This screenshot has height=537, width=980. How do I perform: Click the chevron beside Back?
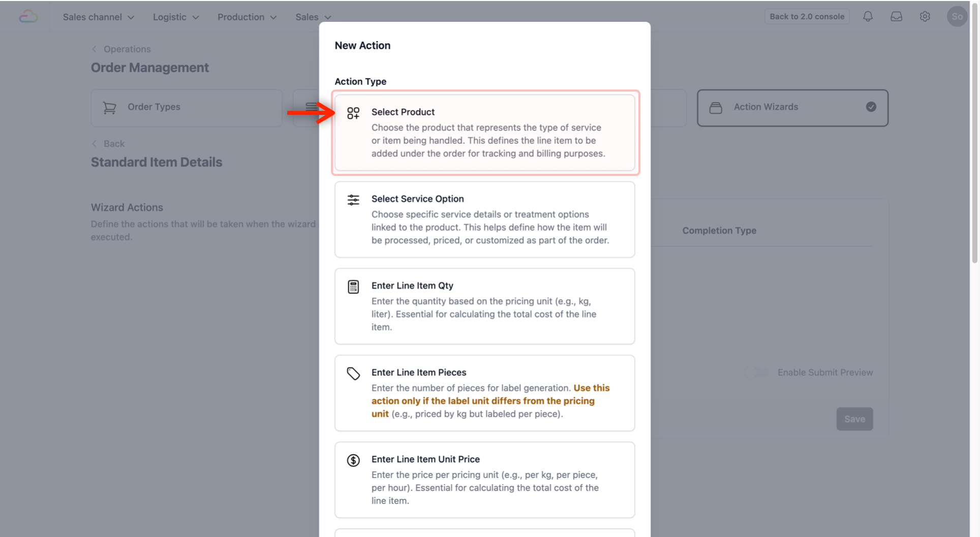tap(94, 143)
